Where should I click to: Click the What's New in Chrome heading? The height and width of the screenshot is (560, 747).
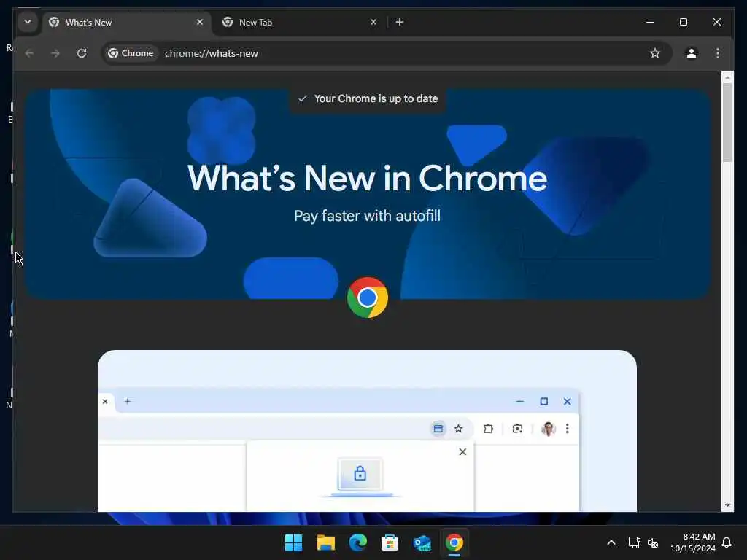[368, 179]
